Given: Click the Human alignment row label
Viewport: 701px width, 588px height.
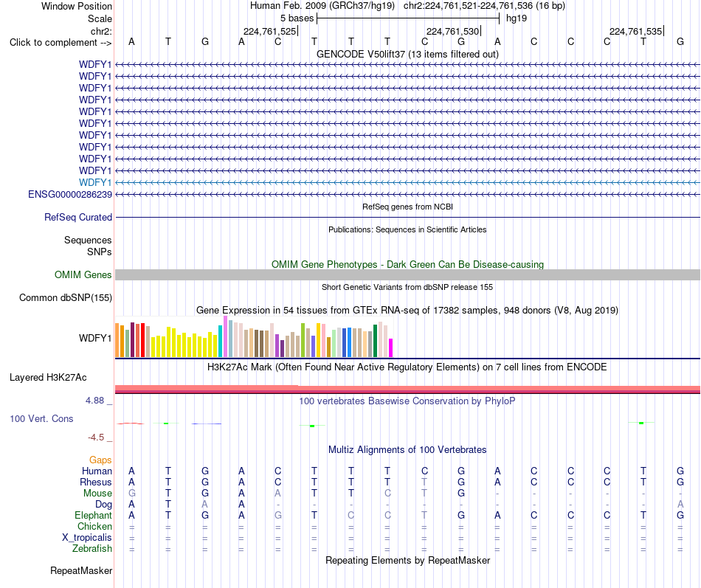Looking at the screenshot, I should [x=97, y=471].
